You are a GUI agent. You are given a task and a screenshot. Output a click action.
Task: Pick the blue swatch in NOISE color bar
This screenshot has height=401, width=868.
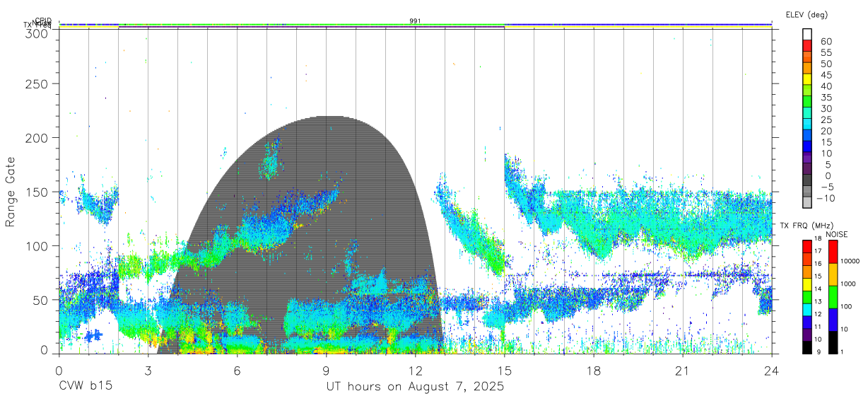833,319
